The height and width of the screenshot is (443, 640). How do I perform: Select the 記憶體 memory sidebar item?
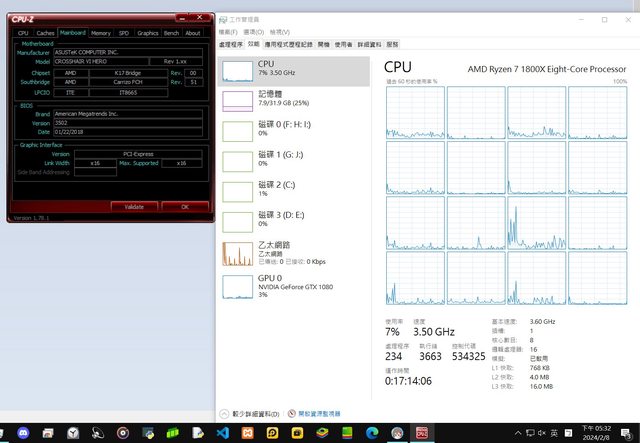pyautogui.click(x=294, y=101)
